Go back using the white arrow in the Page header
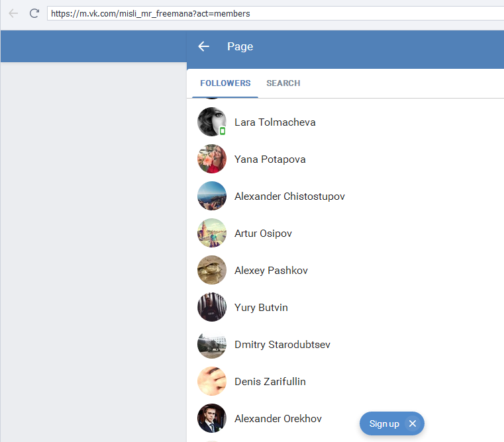This screenshot has width=504, height=442. point(203,46)
